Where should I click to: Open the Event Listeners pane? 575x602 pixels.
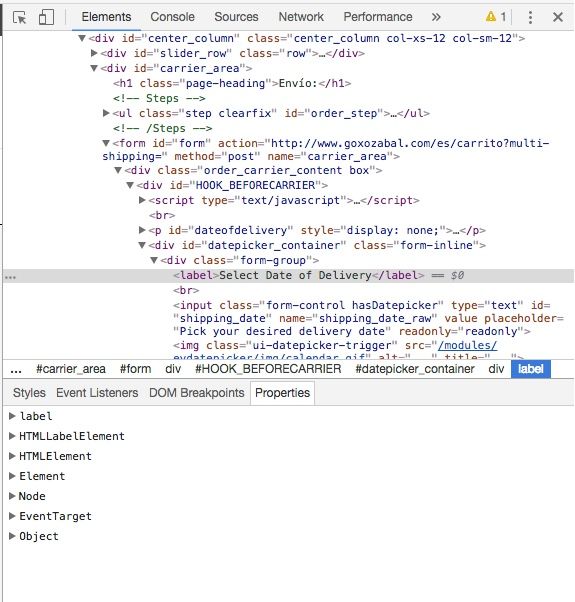pos(97,393)
